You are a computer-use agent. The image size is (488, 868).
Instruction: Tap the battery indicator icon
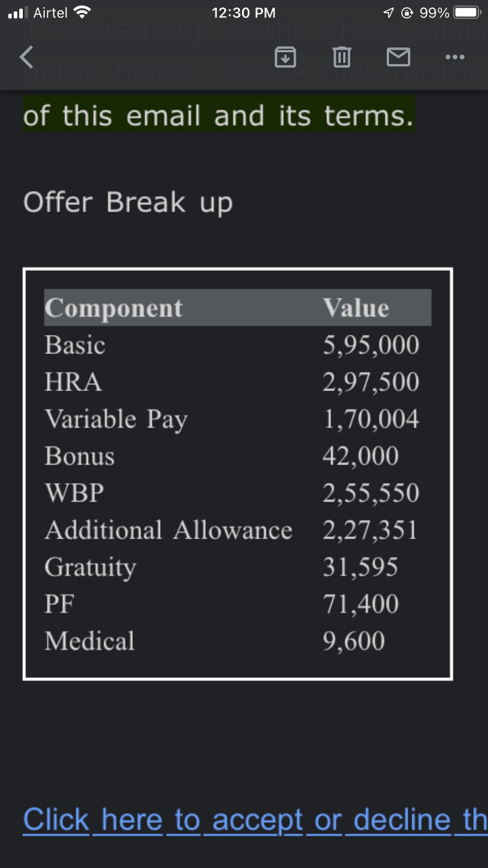pos(467,12)
